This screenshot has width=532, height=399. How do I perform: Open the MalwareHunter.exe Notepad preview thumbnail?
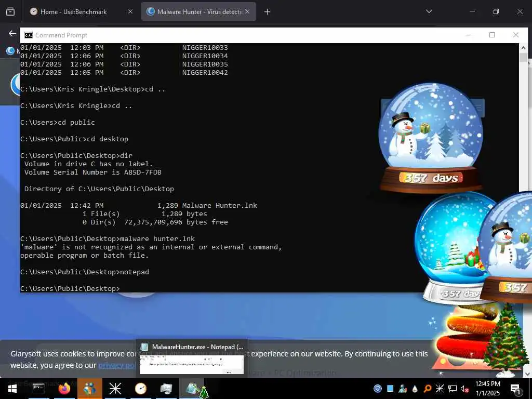pos(192,364)
